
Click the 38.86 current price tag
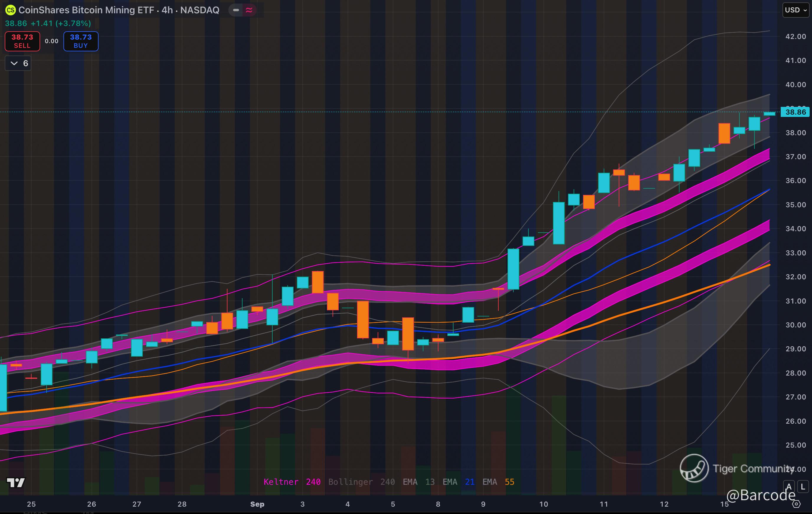pos(795,112)
